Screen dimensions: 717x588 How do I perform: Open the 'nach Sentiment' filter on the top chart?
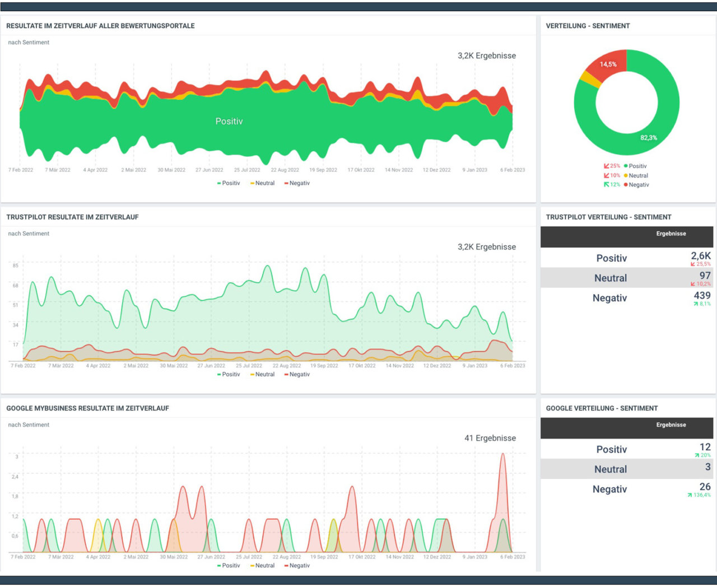pos(28,42)
